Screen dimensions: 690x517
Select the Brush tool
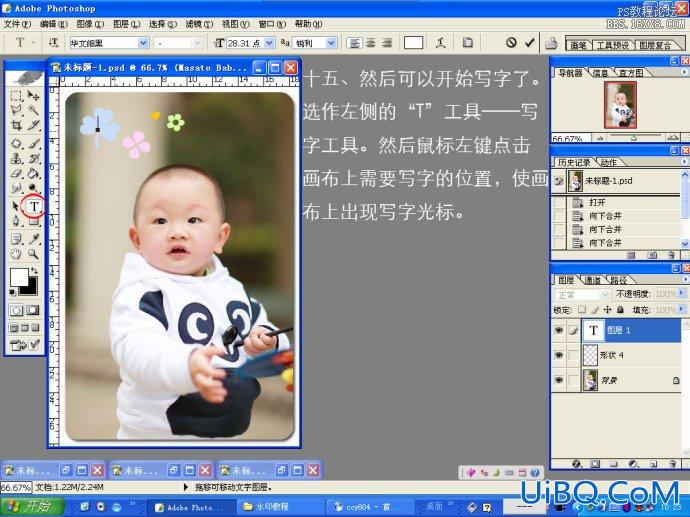coord(33,143)
